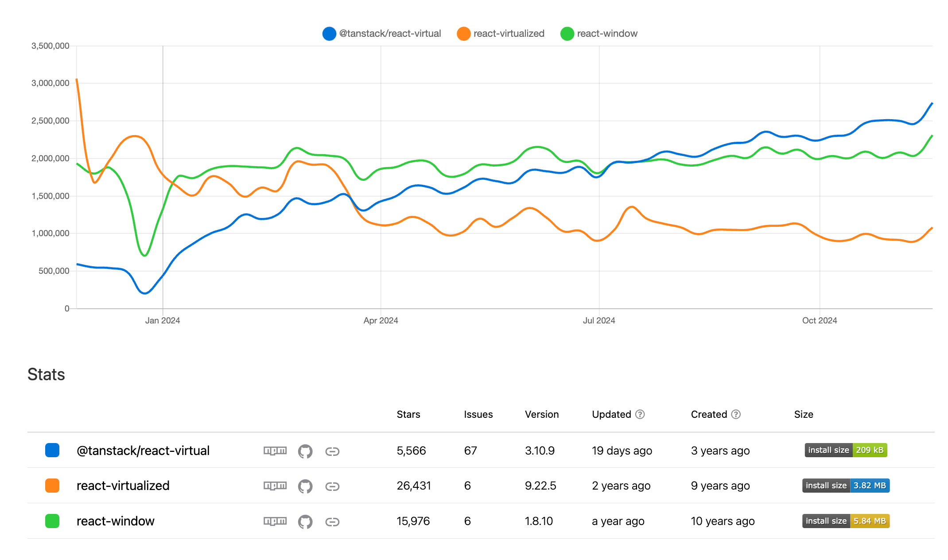Show help icon next to Updated

[x=640, y=414]
